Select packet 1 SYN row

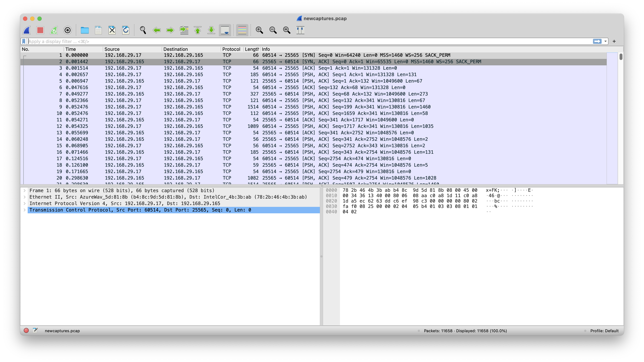click(x=314, y=55)
